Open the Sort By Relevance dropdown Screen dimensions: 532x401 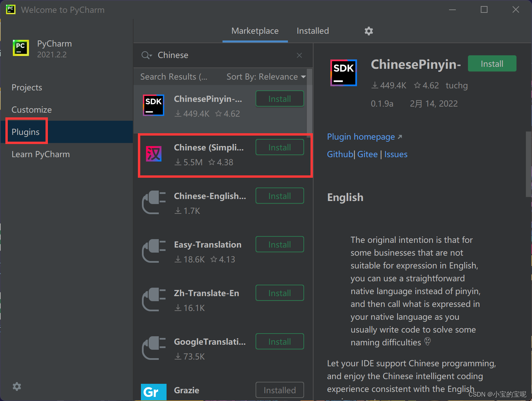266,77
